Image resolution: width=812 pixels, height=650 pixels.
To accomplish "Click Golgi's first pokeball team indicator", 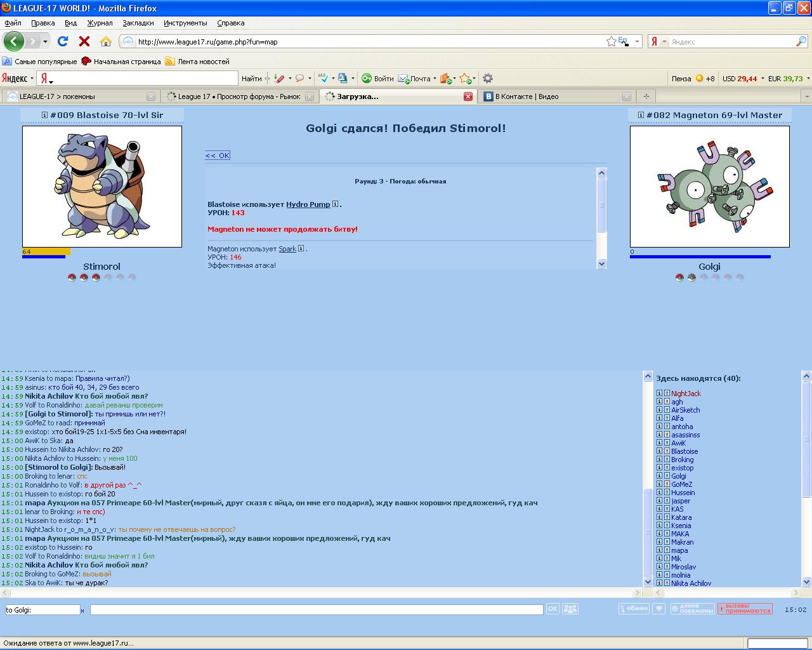I will pos(679,277).
